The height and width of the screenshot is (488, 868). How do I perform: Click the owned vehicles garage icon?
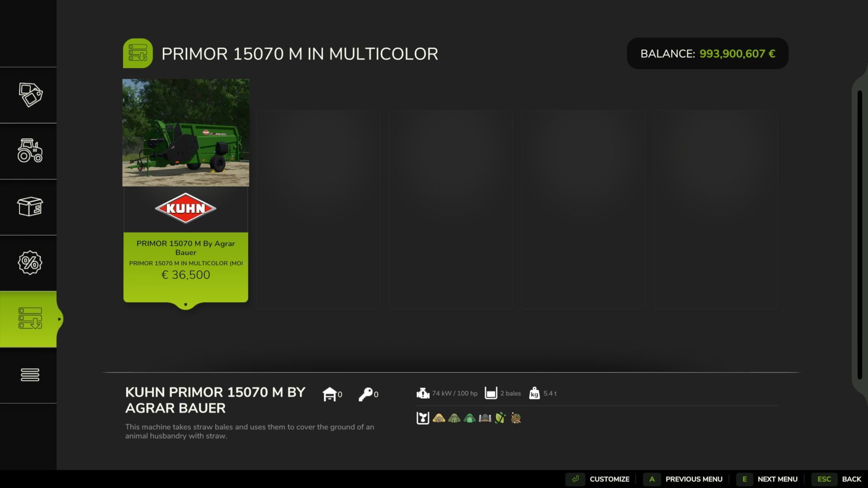pyautogui.click(x=330, y=394)
